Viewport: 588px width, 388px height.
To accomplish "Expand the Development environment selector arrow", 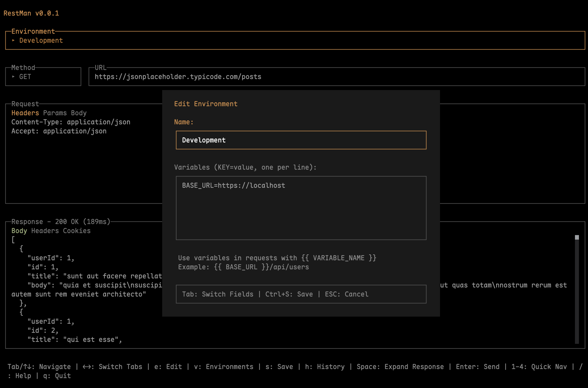I will pos(13,40).
